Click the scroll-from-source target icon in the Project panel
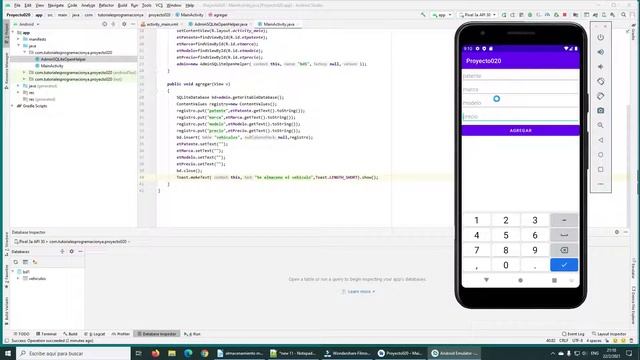640x360 pixels. (x=104, y=24)
